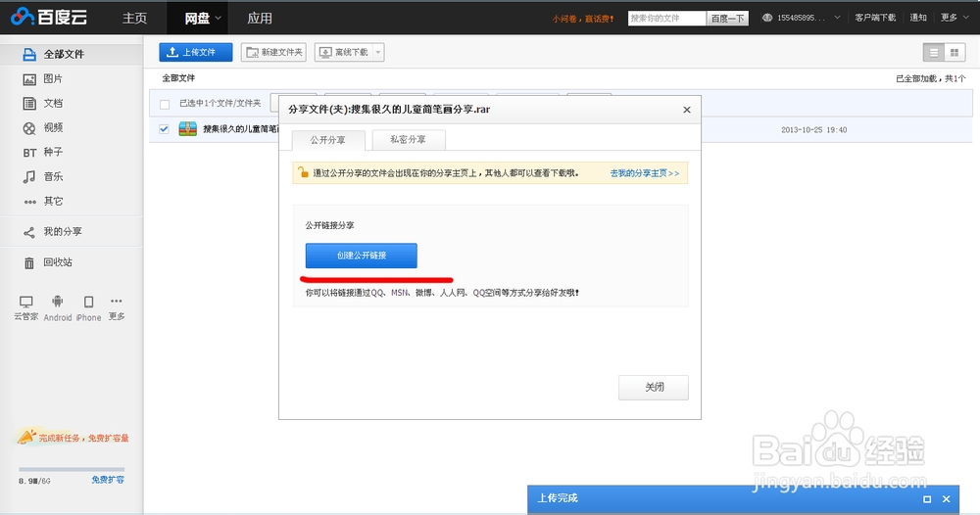Click file date 2013-10-25 19:40
Screen dimensions: 980x515
click(813, 130)
